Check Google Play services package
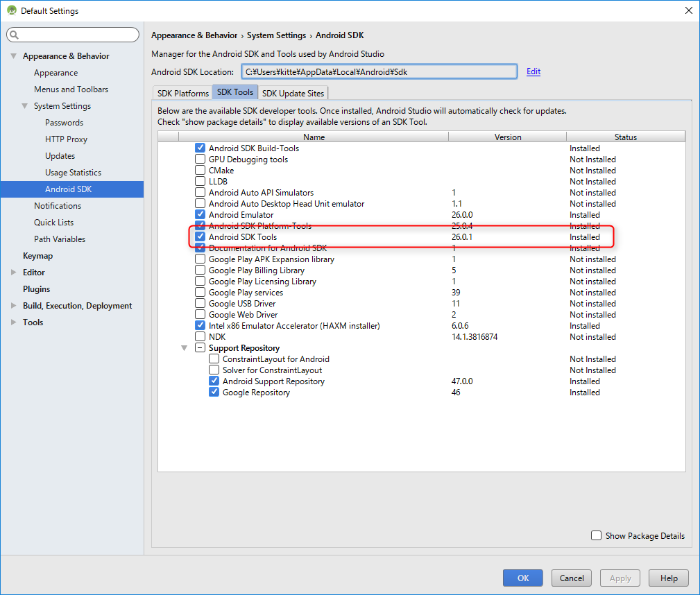This screenshot has width=700, height=595. point(200,293)
